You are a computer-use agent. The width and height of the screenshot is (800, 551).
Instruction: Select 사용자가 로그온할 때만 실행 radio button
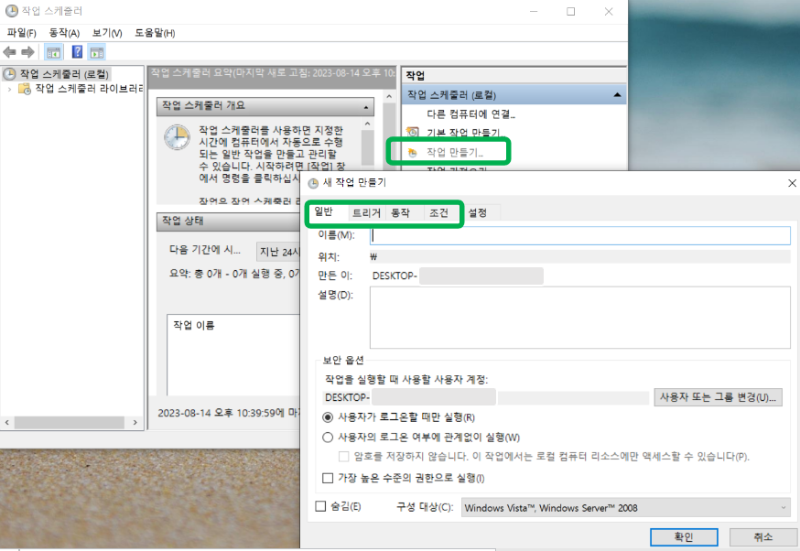coord(328,417)
